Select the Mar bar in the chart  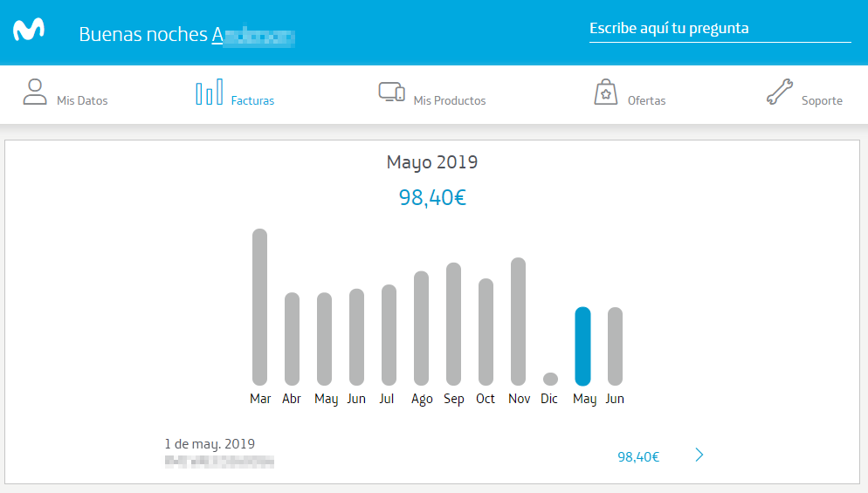point(259,307)
